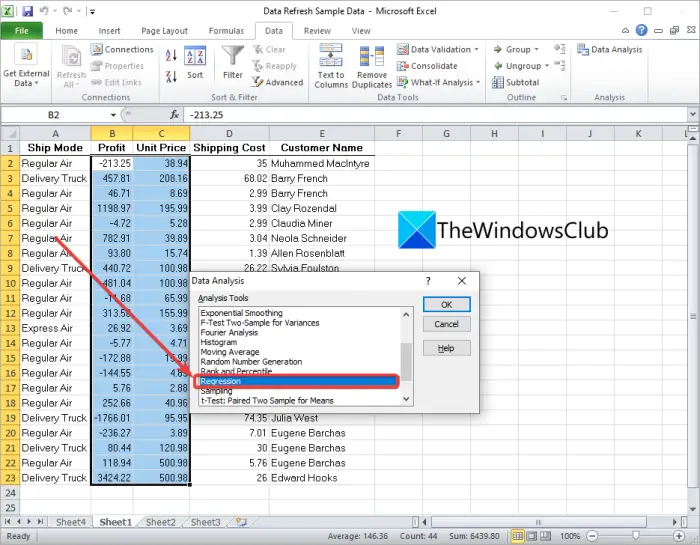The height and width of the screenshot is (545, 700).
Task: Open the View tab
Action: (x=361, y=30)
